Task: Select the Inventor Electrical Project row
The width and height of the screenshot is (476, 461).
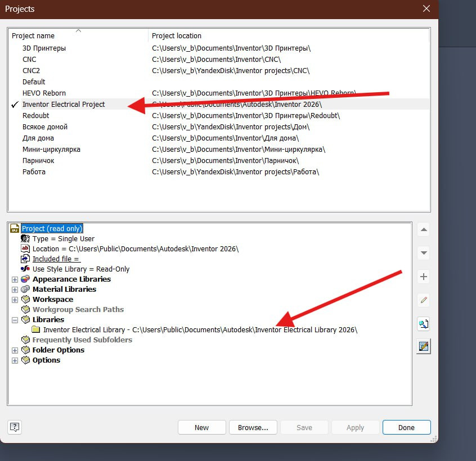Action: click(218, 105)
